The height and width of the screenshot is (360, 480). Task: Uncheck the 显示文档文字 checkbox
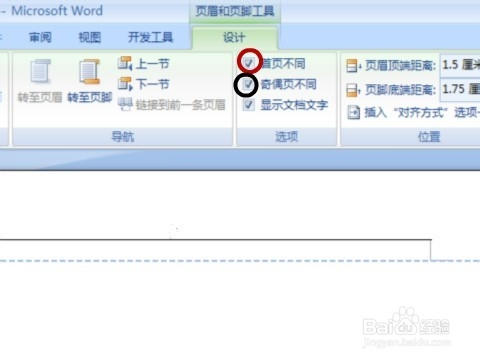click(249, 105)
